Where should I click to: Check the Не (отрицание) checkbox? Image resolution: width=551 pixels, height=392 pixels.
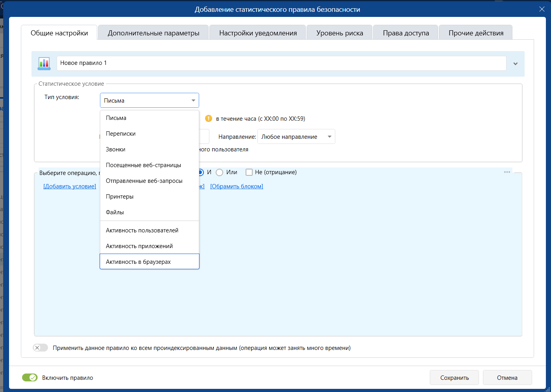pyautogui.click(x=249, y=172)
